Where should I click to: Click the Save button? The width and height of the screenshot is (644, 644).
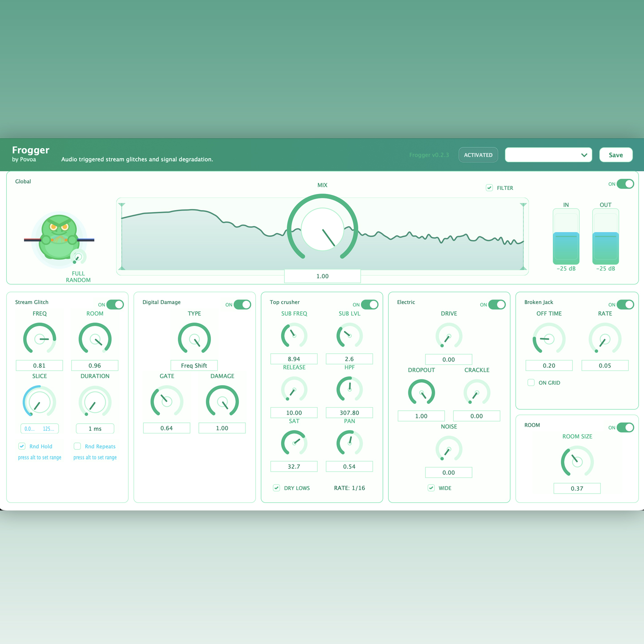(616, 155)
